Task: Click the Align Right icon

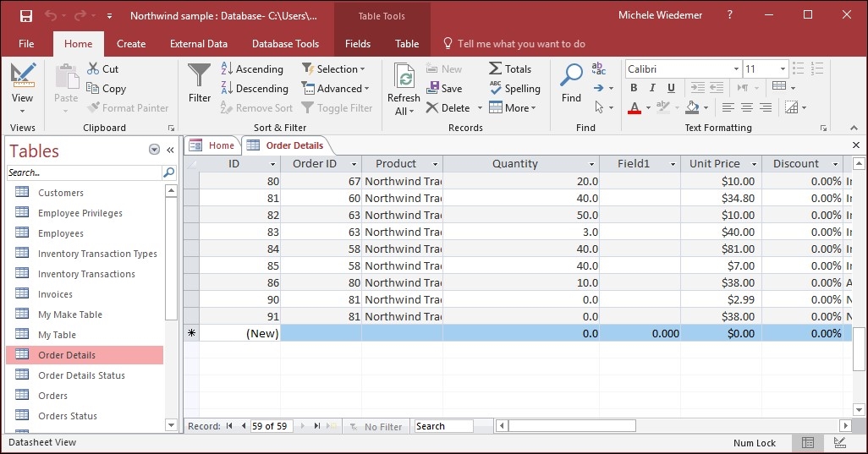Action: [766, 107]
